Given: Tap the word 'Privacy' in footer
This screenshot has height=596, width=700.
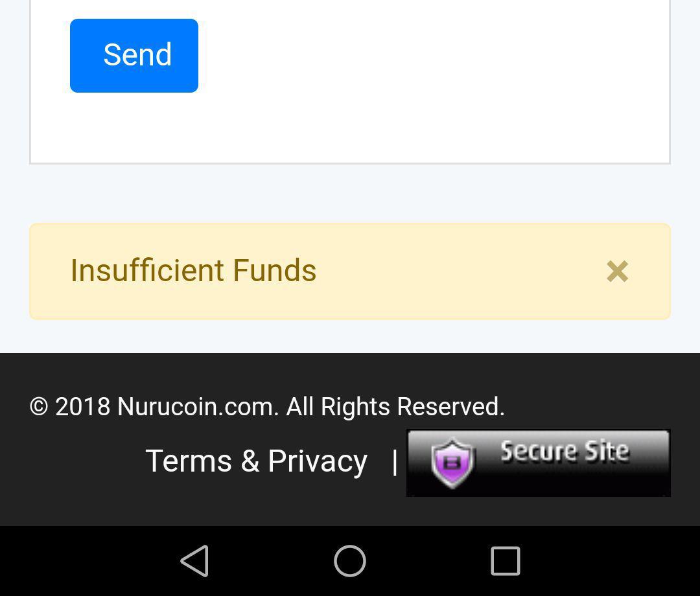Looking at the screenshot, I should click(x=318, y=461).
